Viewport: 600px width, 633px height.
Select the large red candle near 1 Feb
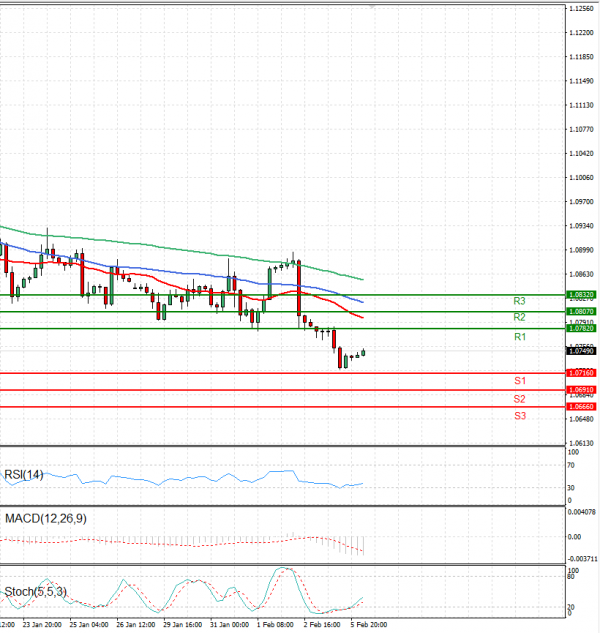pos(299,288)
